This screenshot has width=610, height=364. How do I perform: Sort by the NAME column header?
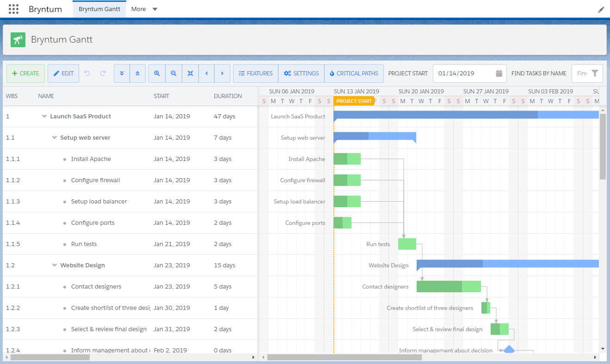pyautogui.click(x=92, y=96)
